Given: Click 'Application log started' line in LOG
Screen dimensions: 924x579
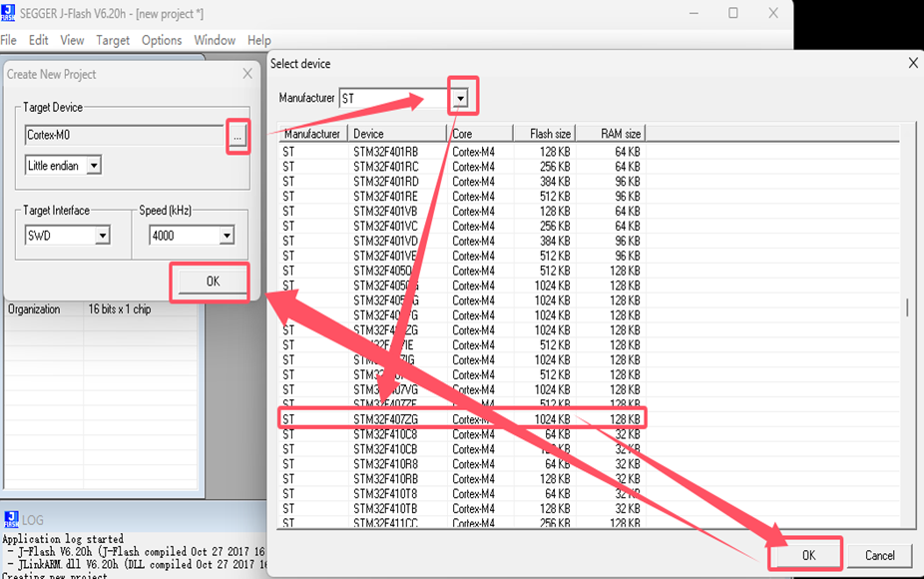Looking at the screenshot, I should pos(63,538).
